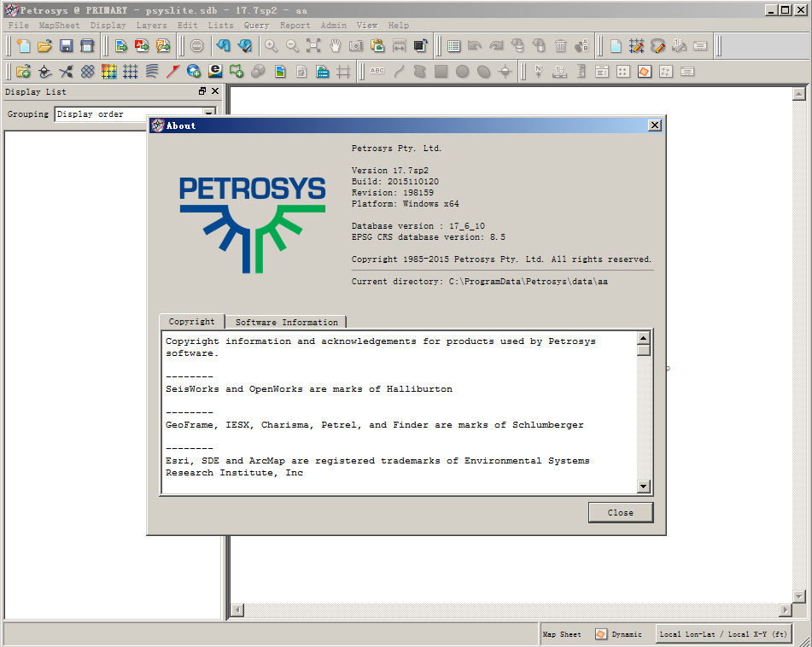This screenshot has width=812, height=647.
Task: Click the green polygon with plus icon
Action: (237, 72)
